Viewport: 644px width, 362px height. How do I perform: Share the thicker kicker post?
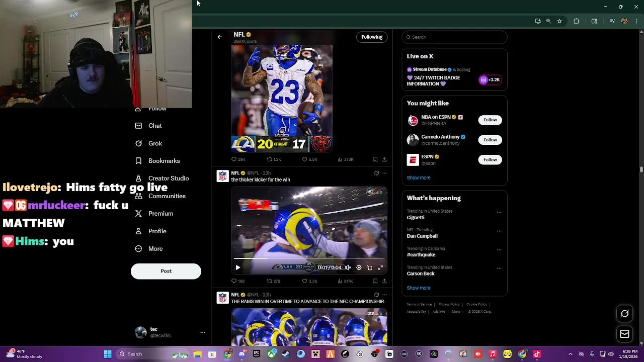click(384, 281)
